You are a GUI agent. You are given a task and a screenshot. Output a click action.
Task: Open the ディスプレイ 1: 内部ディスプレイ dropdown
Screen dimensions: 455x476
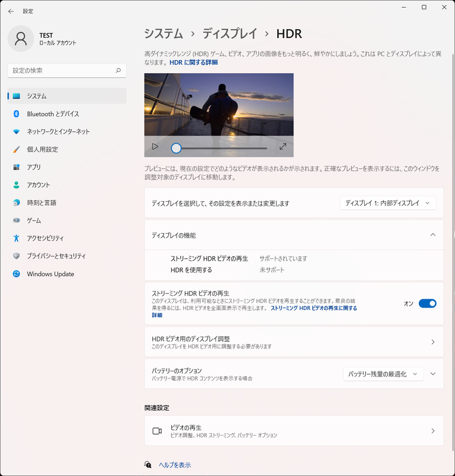[388, 203]
